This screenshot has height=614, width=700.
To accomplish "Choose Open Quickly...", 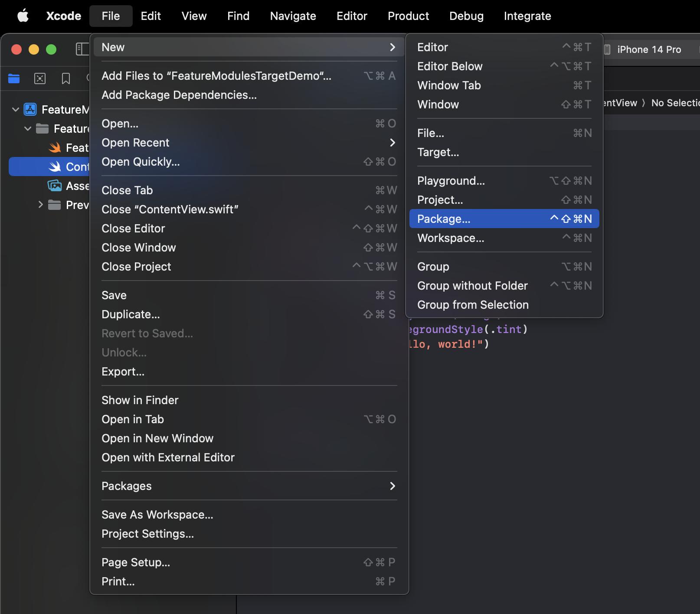I will point(249,162).
